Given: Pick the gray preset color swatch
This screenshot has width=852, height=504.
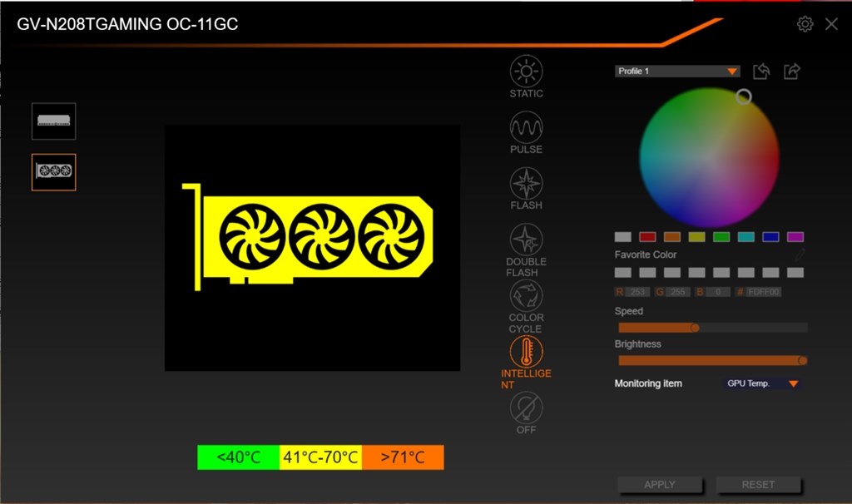Looking at the screenshot, I should [x=622, y=237].
